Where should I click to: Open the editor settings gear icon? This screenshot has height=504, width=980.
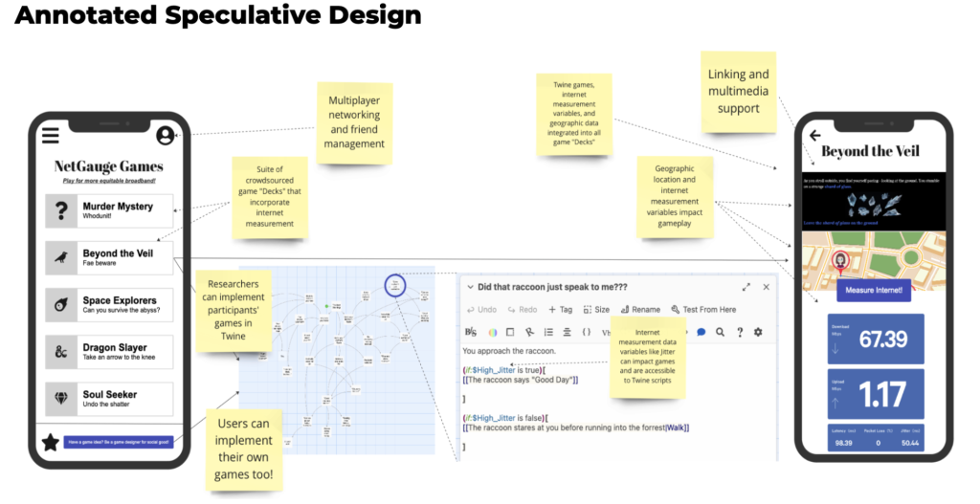758,332
